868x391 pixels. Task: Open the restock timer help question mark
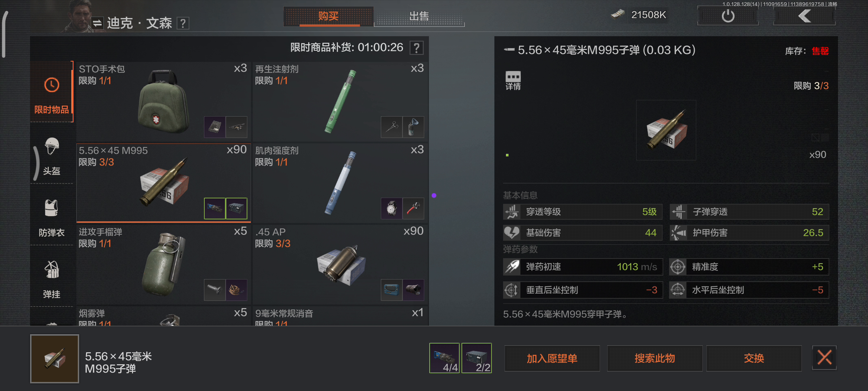tap(417, 48)
